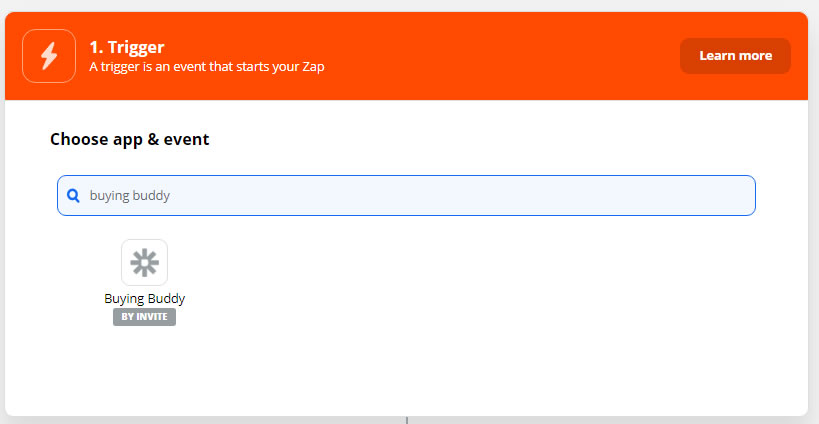Click the trigger description subtitle text
This screenshot has height=424, width=819.
tap(207, 67)
